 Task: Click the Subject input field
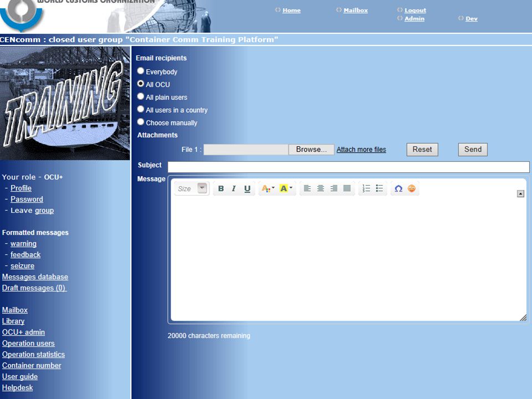(349, 167)
